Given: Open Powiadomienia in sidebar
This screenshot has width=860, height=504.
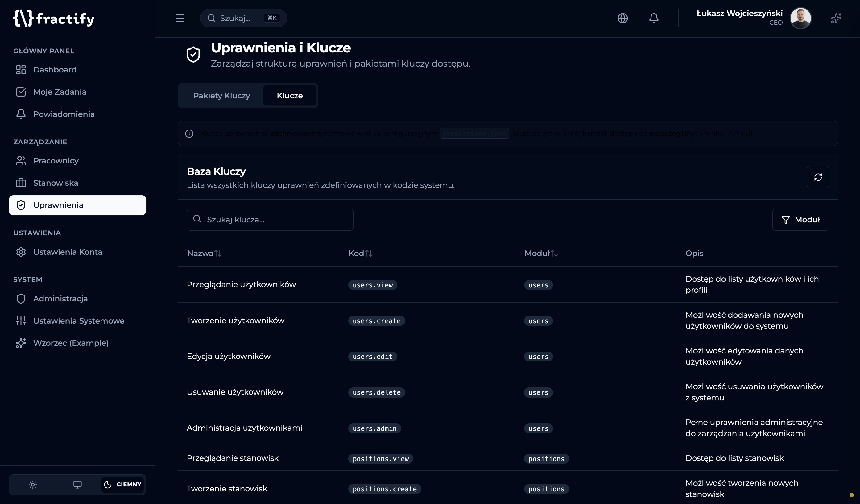Looking at the screenshot, I should (77, 114).
